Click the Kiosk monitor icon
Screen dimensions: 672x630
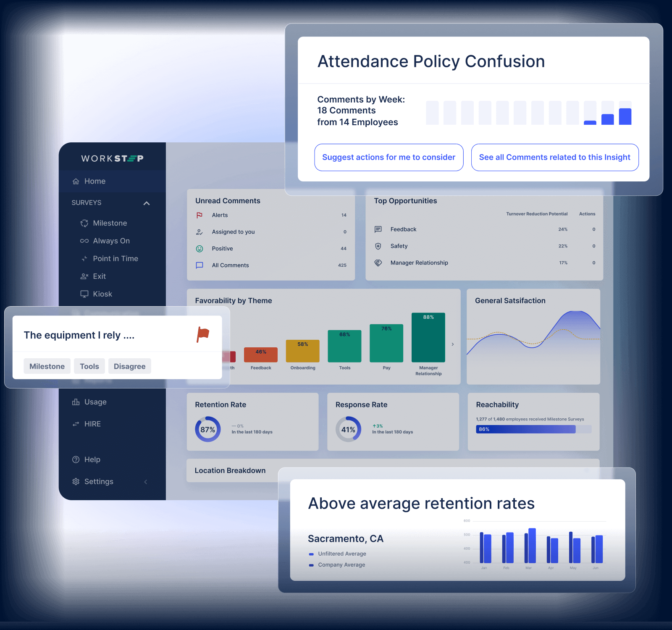84,294
